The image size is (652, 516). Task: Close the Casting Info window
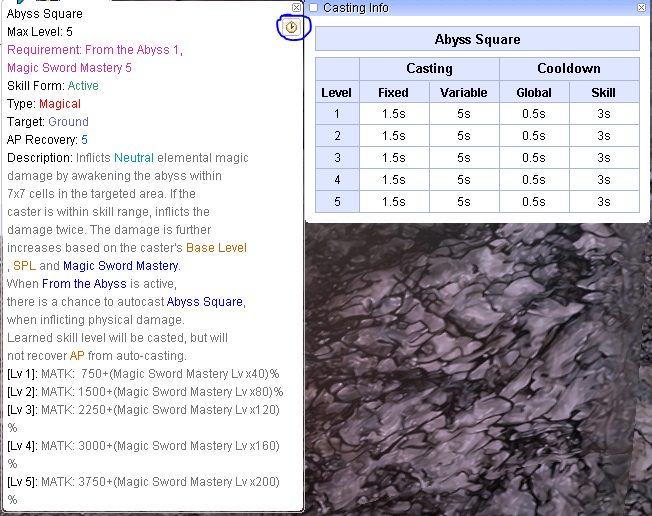point(641,7)
